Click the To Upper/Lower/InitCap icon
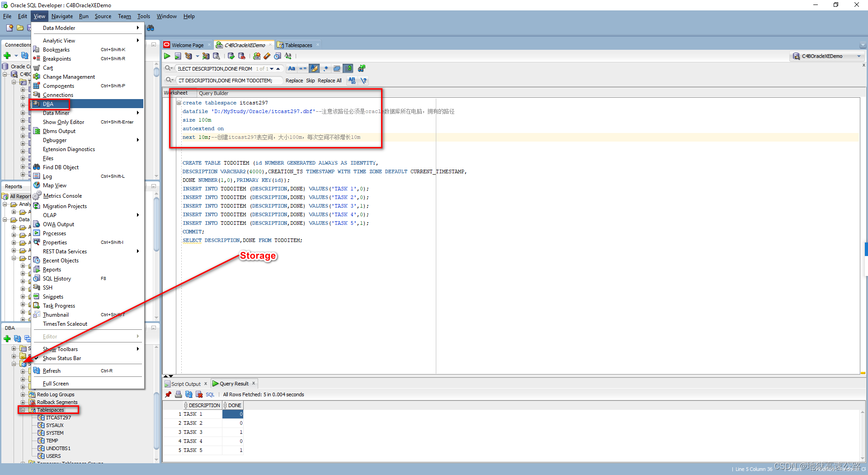Screen dimensions: 868x475 pyautogui.click(x=288, y=56)
